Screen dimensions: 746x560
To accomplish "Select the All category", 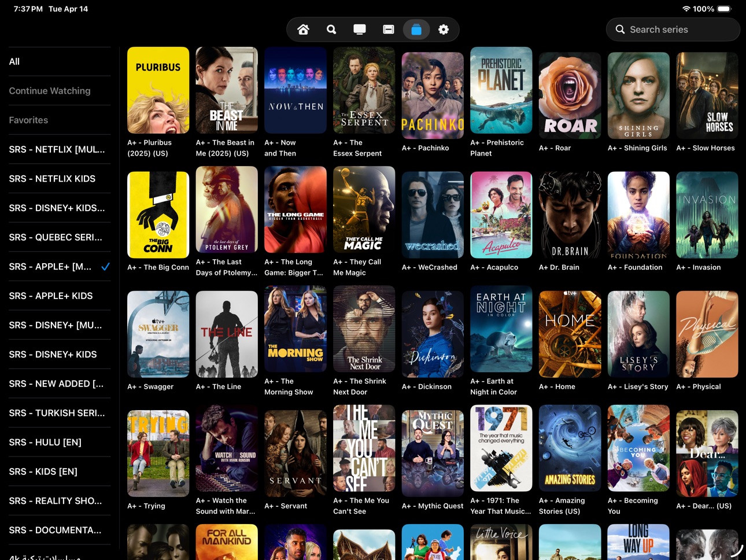I will 60,61.
